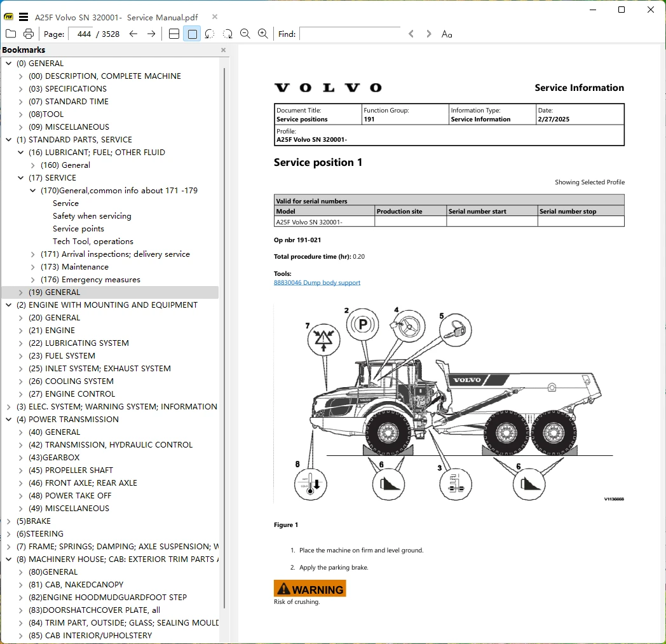666x644 pixels.
Task: Rotate page counterclockwise
Action: click(210, 34)
